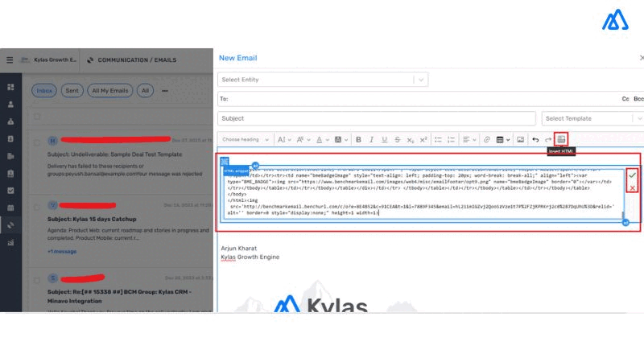
Task: Open the insert table dropdown
Action: pyautogui.click(x=502, y=139)
